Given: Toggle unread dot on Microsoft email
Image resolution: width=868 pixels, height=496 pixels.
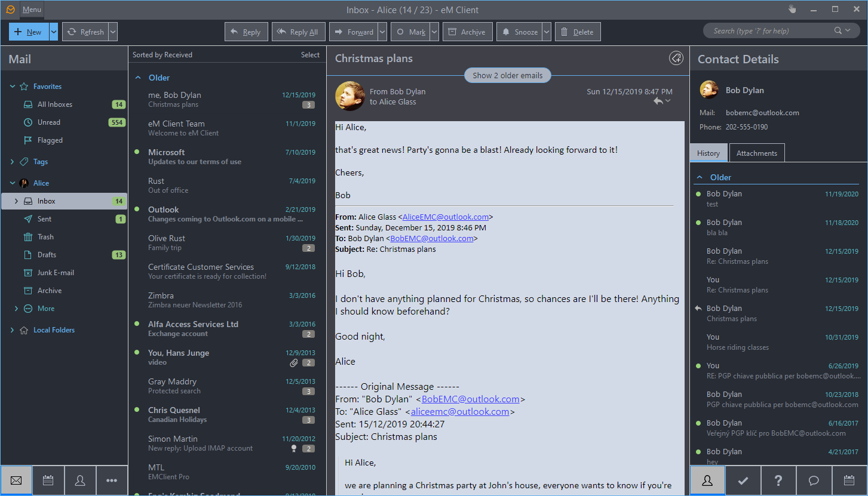Looking at the screenshot, I should [x=137, y=152].
